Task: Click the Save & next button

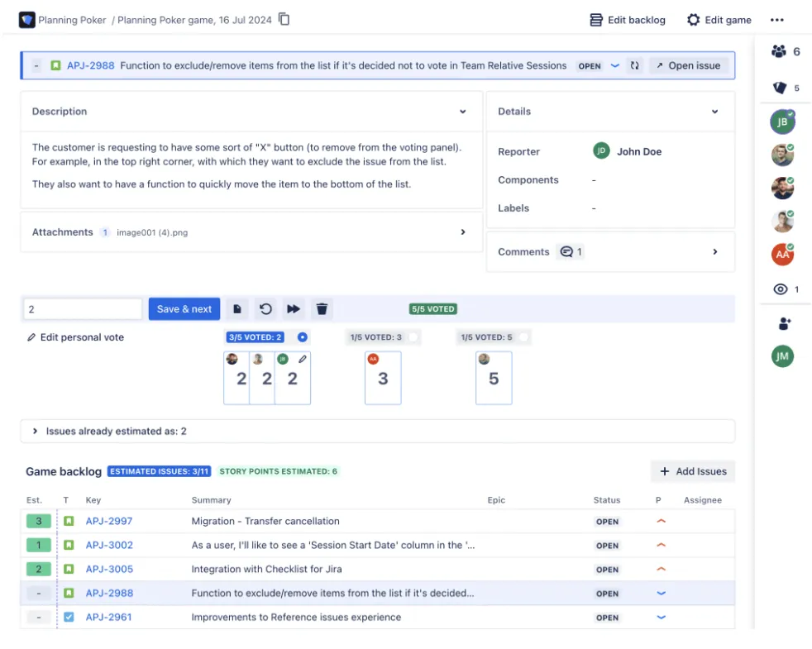Action: pos(184,309)
